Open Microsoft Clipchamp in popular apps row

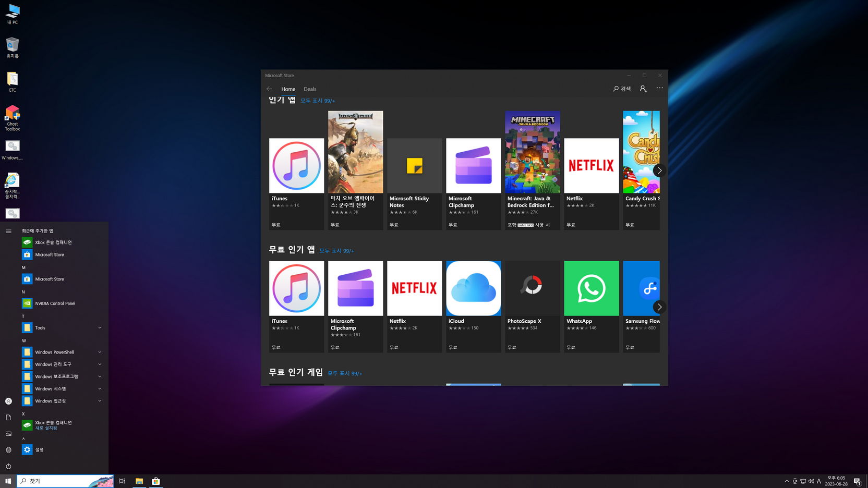click(x=473, y=184)
